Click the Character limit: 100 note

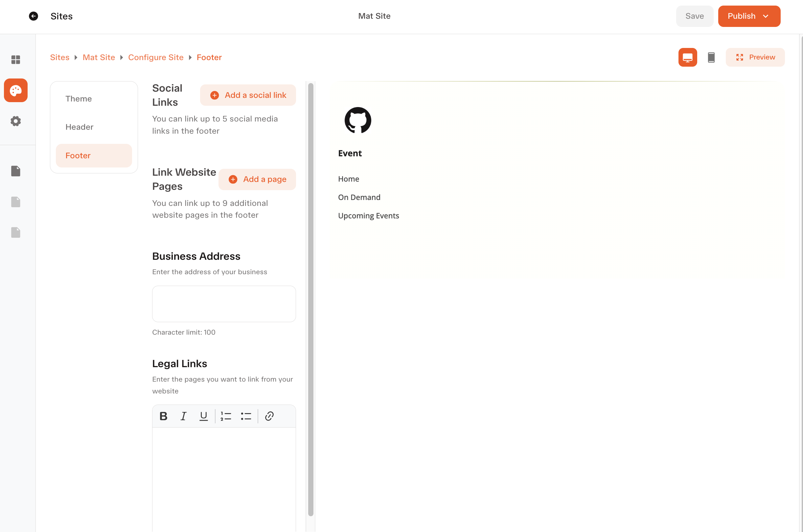coord(184,332)
